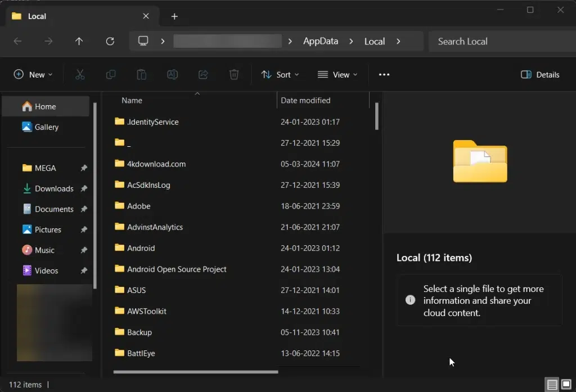Select the folder named underscore

[x=122, y=142]
